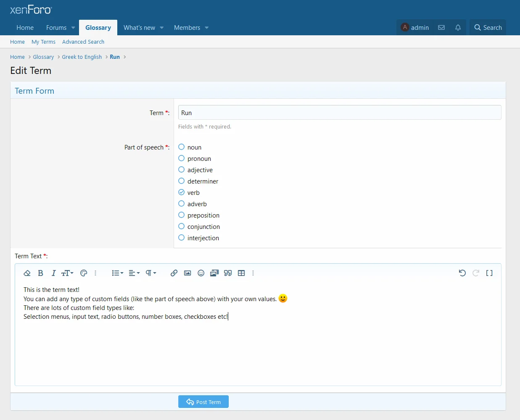Open the Advanced Search link

coord(83,42)
